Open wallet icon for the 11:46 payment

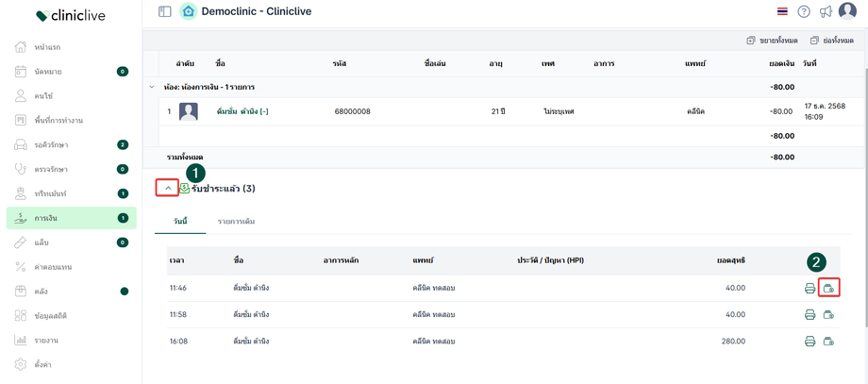pos(828,288)
